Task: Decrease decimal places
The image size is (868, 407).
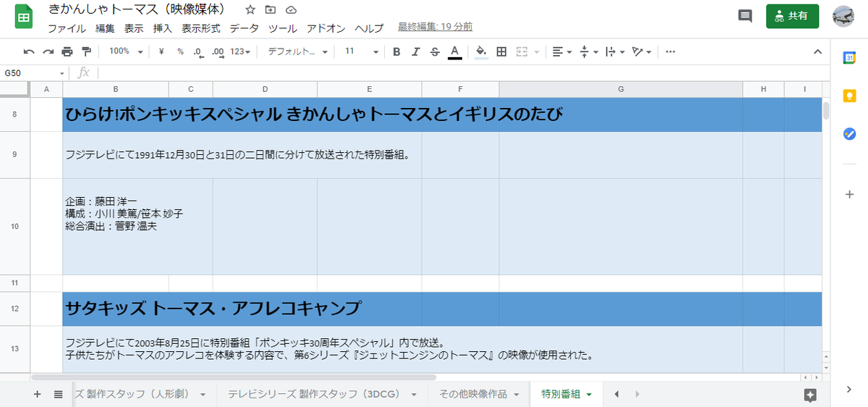Action: coord(198,51)
